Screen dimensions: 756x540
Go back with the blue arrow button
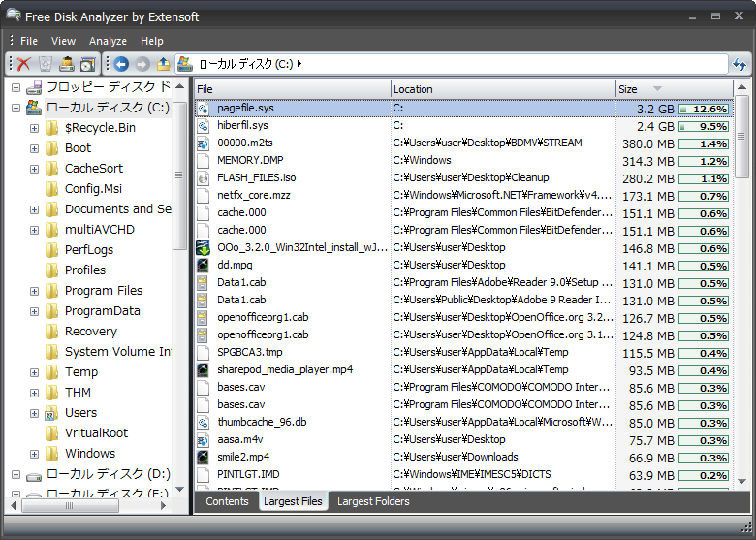click(x=121, y=64)
